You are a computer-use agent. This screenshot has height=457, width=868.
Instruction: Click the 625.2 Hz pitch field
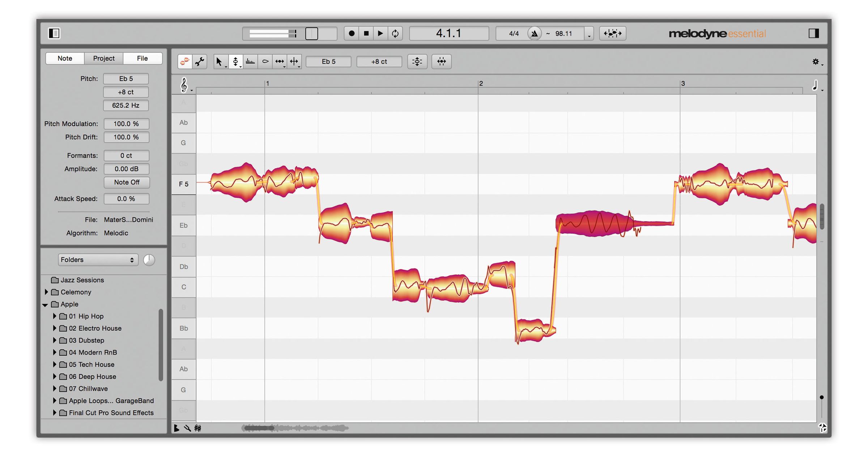coord(125,105)
